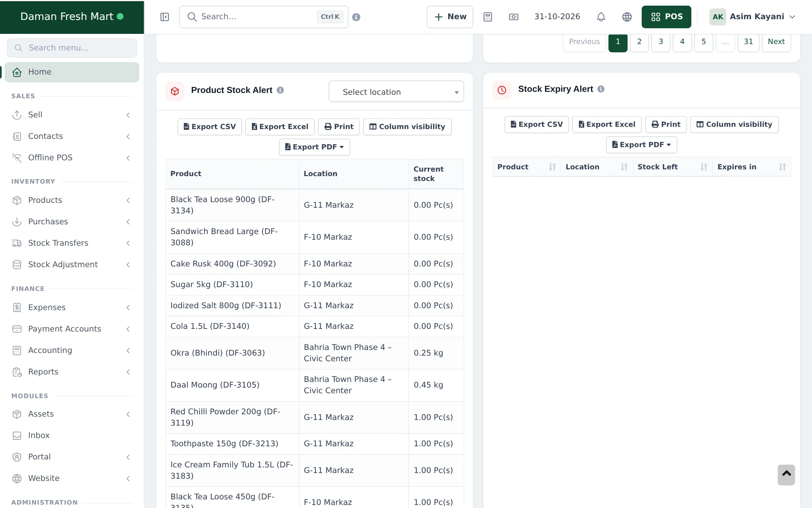The height and width of the screenshot is (508, 812).
Task: Jump to pagination page 31
Action: [x=748, y=42]
